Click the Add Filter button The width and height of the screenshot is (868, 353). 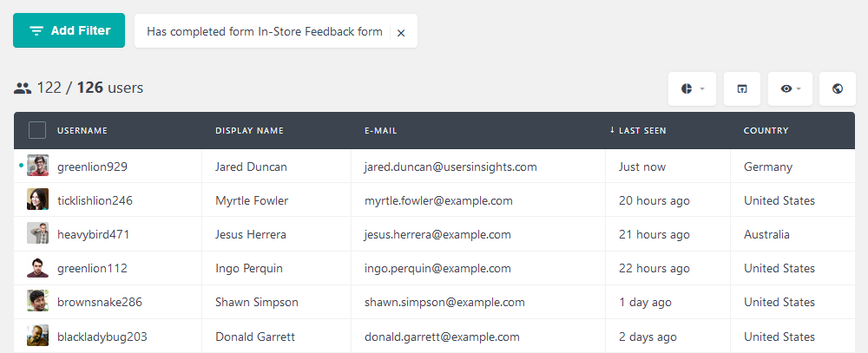pyautogui.click(x=69, y=30)
